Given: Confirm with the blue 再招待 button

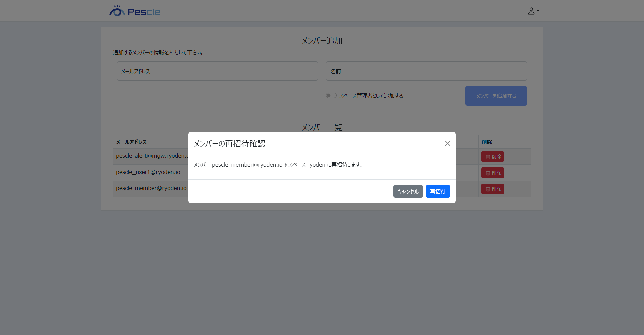Looking at the screenshot, I should 438,191.
